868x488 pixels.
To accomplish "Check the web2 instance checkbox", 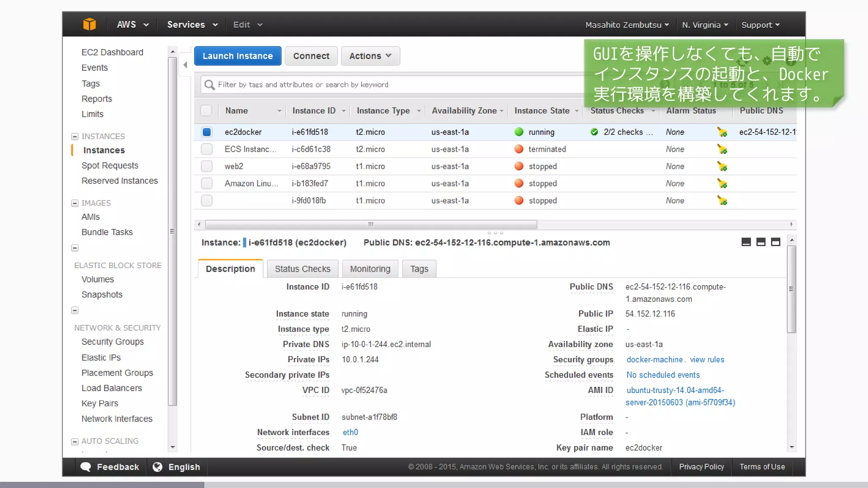I will 206,166.
